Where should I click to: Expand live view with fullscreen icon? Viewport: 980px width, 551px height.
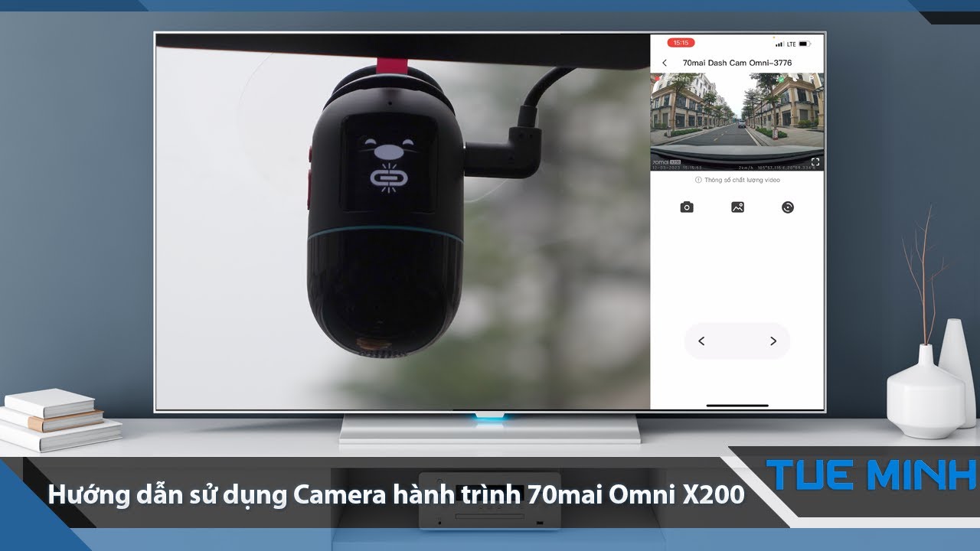coord(815,162)
